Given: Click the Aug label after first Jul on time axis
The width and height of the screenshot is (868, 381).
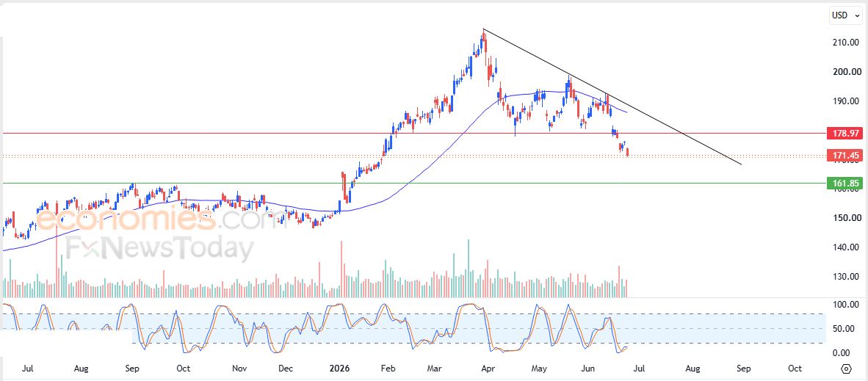Looking at the screenshot, I should tap(81, 369).
